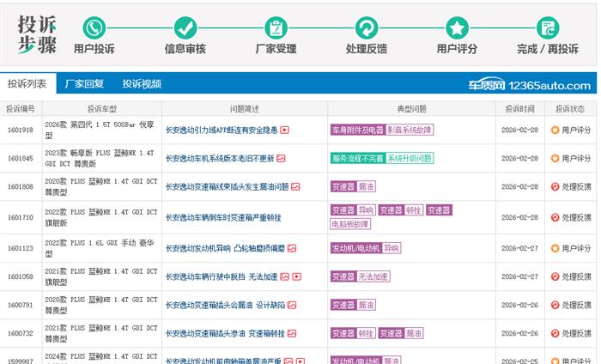Viewport: 601px width, 364px height.
Task: Click the 厂家受理 clipboard step icon
Action: (276, 27)
